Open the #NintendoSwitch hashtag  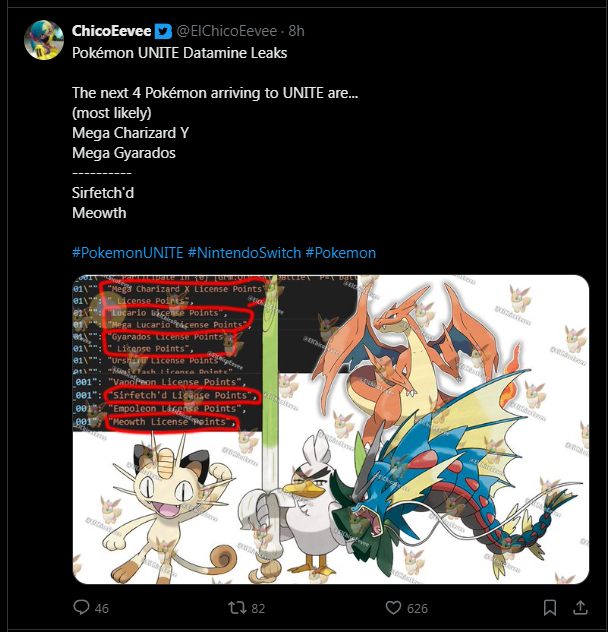point(244,253)
